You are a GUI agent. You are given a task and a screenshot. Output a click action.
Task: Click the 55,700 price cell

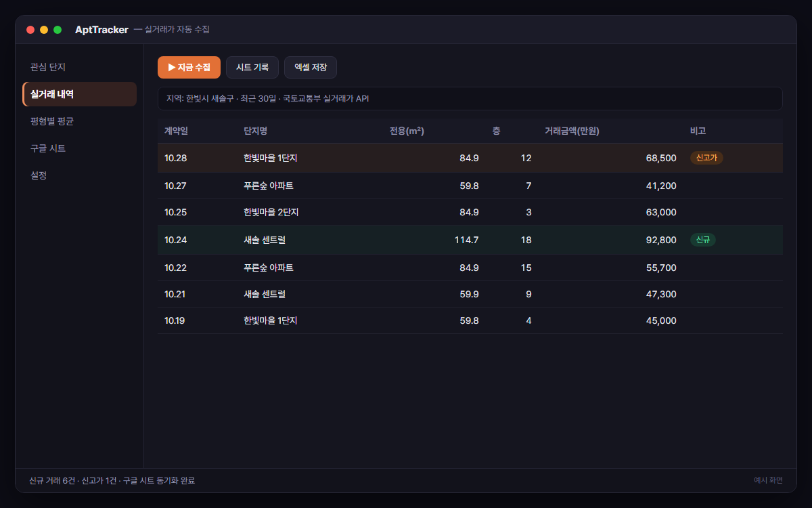[661, 268]
